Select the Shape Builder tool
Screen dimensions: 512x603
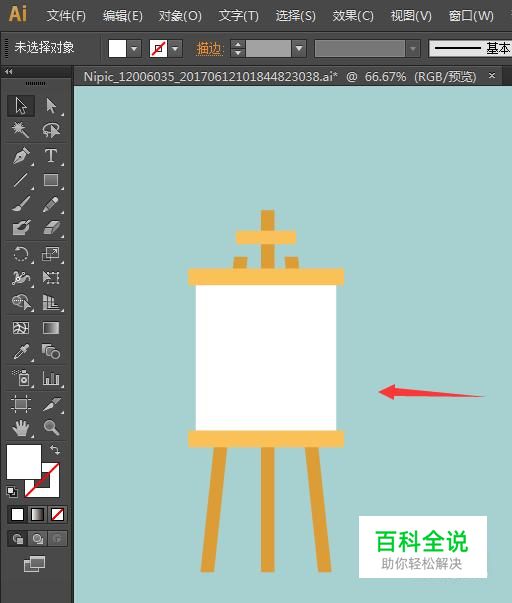tap(21, 302)
